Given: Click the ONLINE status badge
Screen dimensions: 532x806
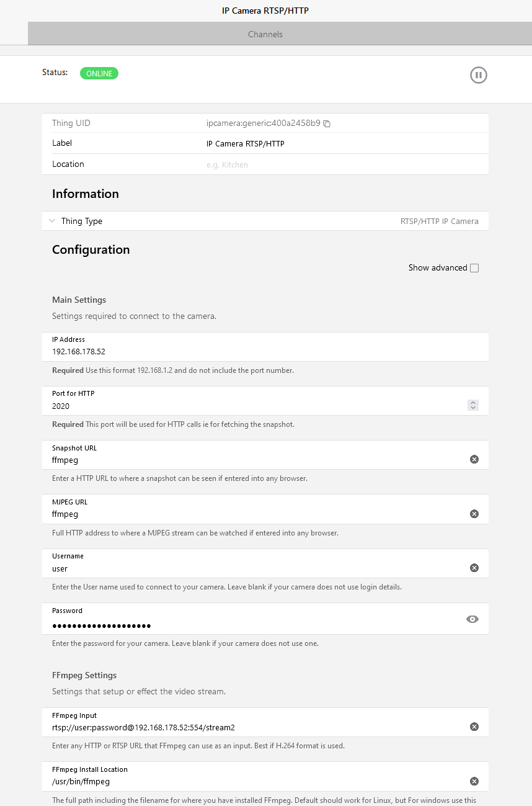Looking at the screenshot, I should 99,73.
